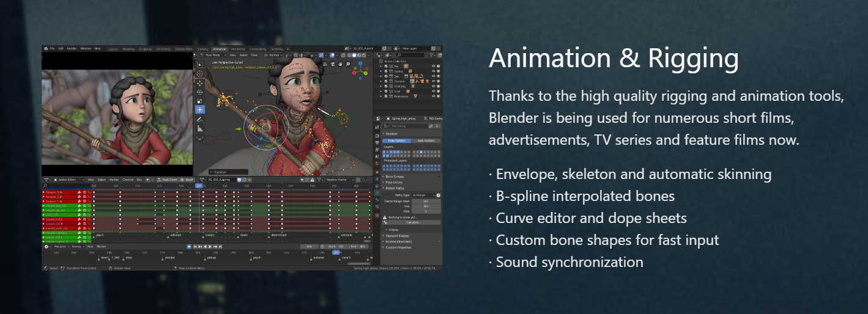Viewport: 868px width, 314px height.
Task: Open the Nearest Frame snapping dropdown
Action: pos(340,180)
